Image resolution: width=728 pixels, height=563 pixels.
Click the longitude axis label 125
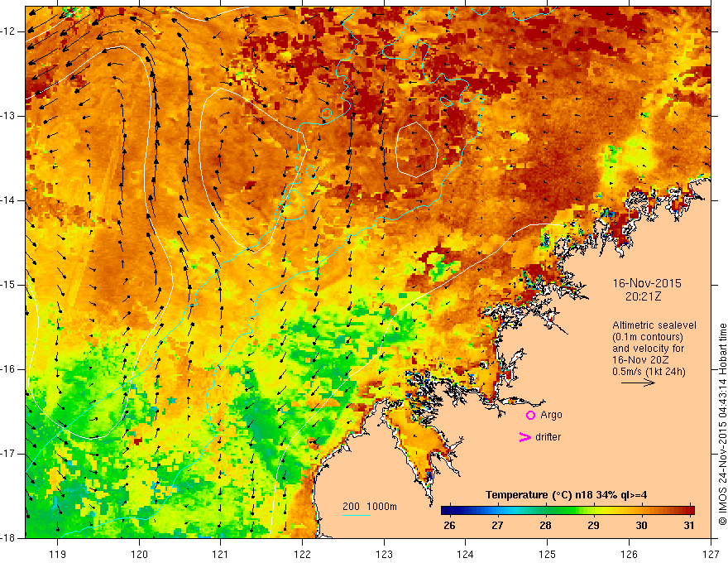coord(548,554)
